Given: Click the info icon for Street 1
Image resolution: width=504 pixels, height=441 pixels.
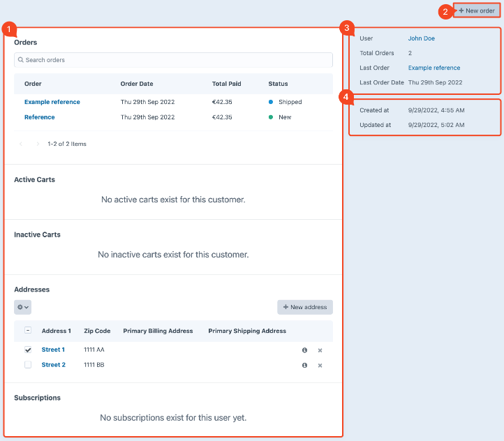Looking at the screenshot, I should [304, 350].
